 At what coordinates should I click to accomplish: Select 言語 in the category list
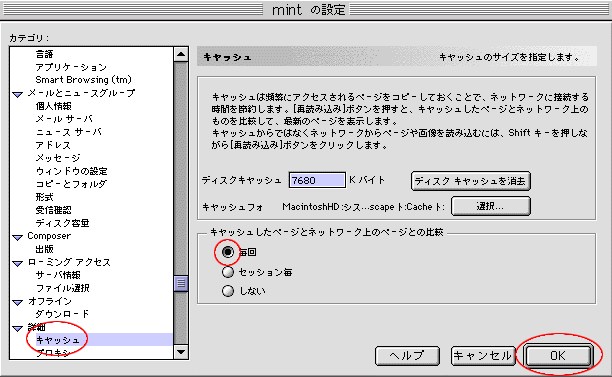(x=44, y=54)
